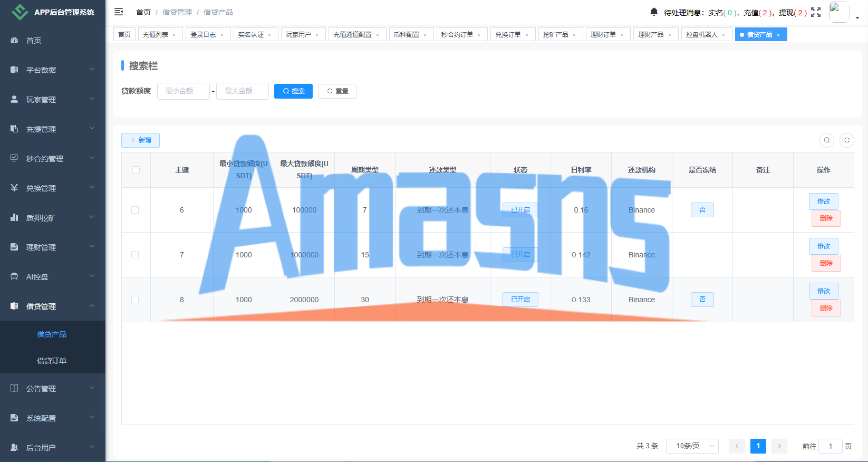Click the round search toggle icon above table
Image resolution: width=868 pixels, height=462 pixels.
point(827,140)
